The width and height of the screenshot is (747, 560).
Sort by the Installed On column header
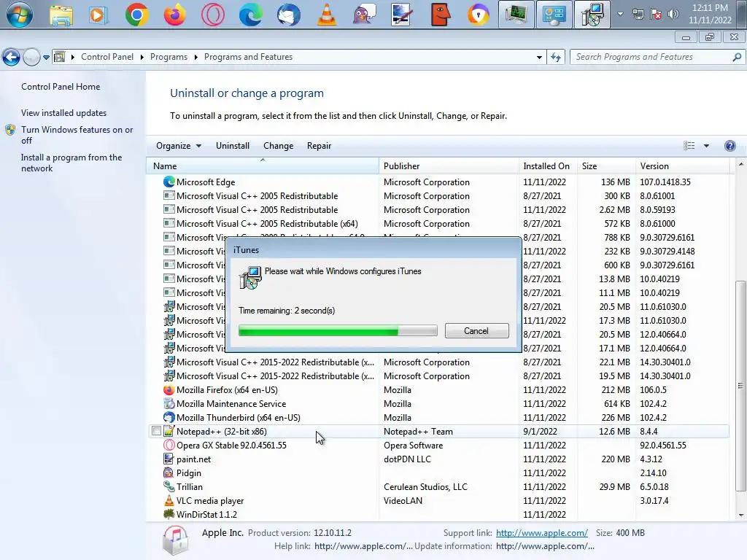tap(548, 166)
